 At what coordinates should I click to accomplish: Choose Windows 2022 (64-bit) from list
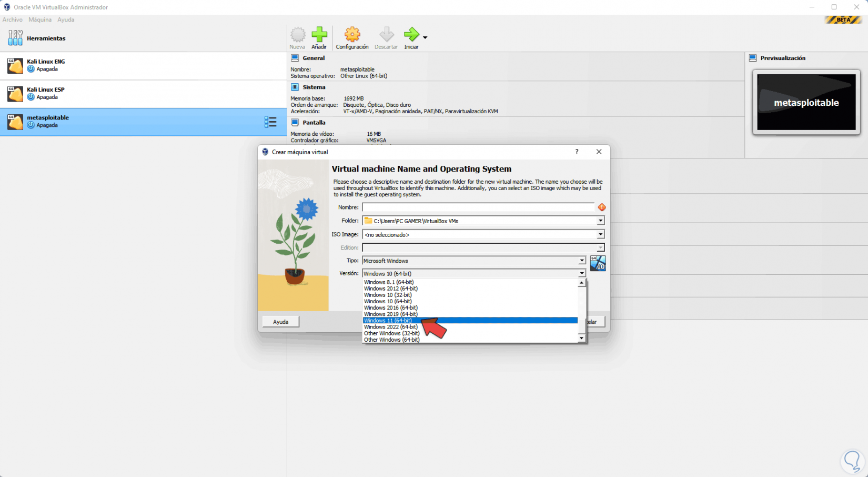pyautogui.click(x=470, y=327)
